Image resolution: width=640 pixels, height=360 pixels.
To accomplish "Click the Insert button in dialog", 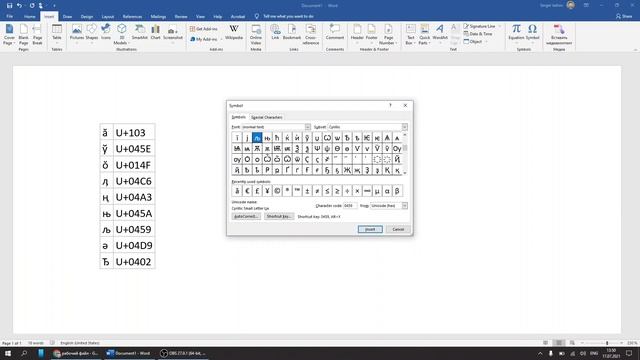I will coord(370,229).
